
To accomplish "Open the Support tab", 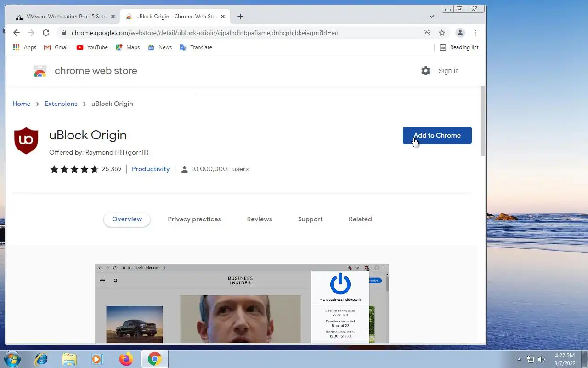I will (310, 219).
